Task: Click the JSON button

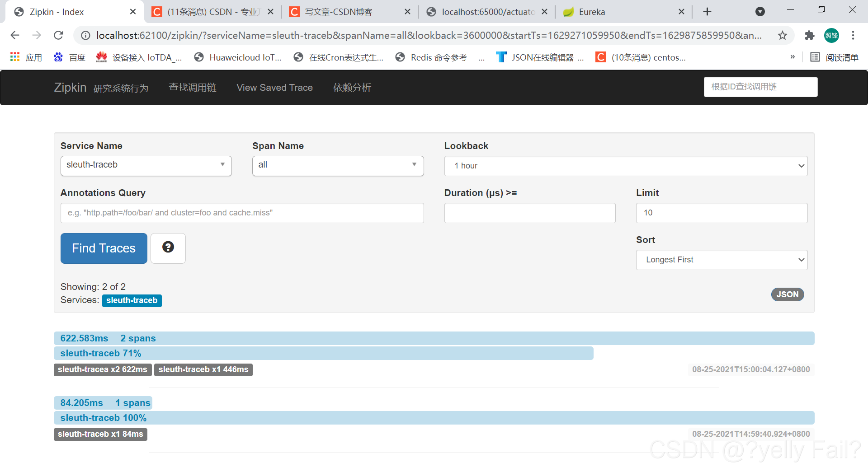Action: coord(788,294)
